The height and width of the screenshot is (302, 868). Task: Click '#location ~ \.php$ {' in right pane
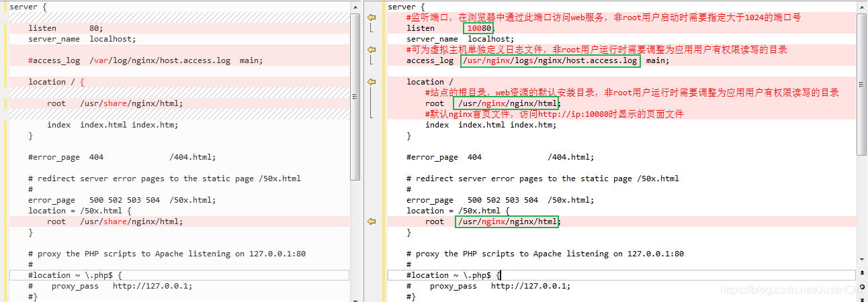pyautogui.click(x=453, y=275)
